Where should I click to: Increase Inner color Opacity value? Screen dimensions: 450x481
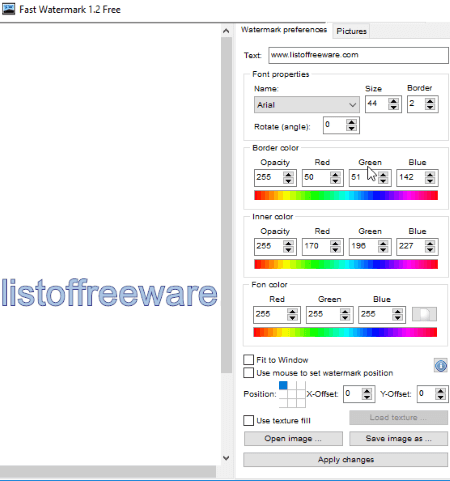pos(288,243)
